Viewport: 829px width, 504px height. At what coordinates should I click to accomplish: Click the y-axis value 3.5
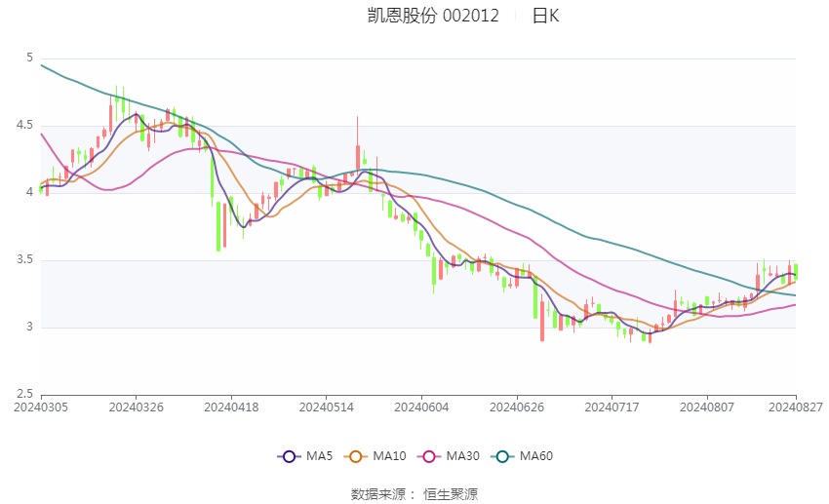(x=24, y=259)
